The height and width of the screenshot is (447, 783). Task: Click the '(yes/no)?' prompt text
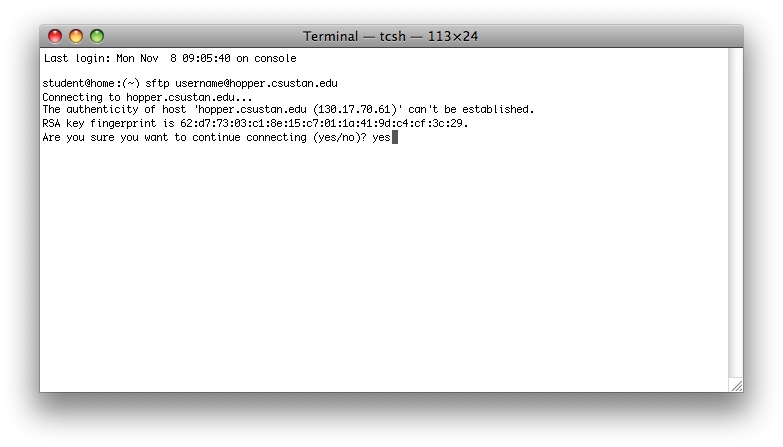click(x=340, y=137)
